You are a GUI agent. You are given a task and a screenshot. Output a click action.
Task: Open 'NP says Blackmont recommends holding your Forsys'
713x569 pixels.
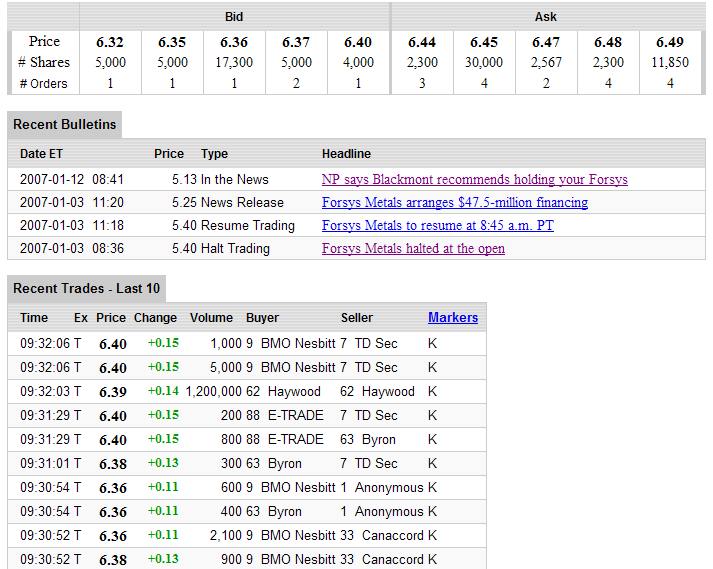474,180
